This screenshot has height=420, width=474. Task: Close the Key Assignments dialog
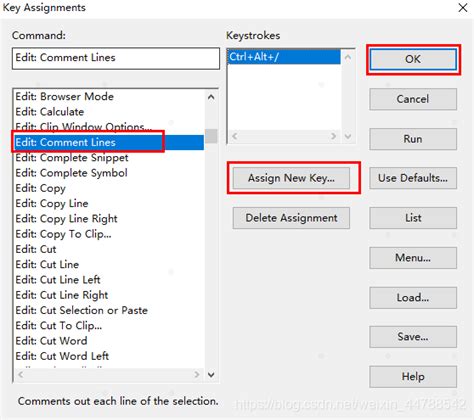click(463, 8)
